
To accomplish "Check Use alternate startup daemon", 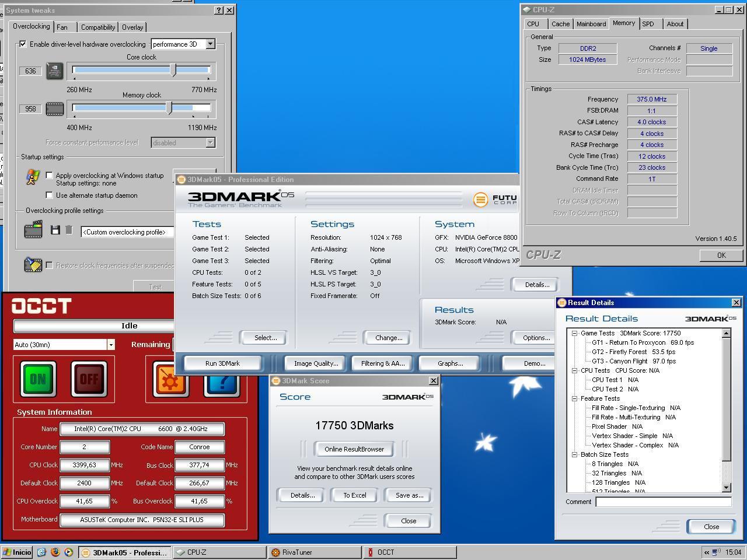I will click(x=50, y=195).
